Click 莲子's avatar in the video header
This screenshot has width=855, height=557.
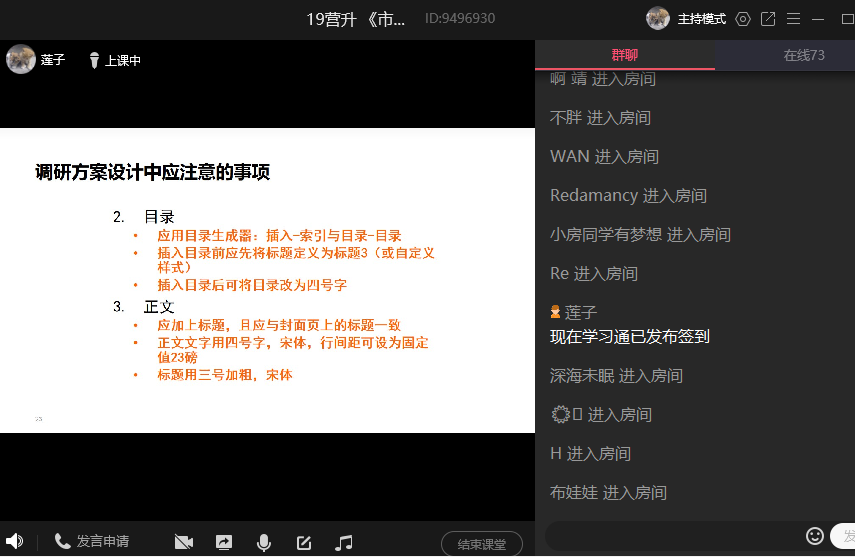(x=21, y=60)
